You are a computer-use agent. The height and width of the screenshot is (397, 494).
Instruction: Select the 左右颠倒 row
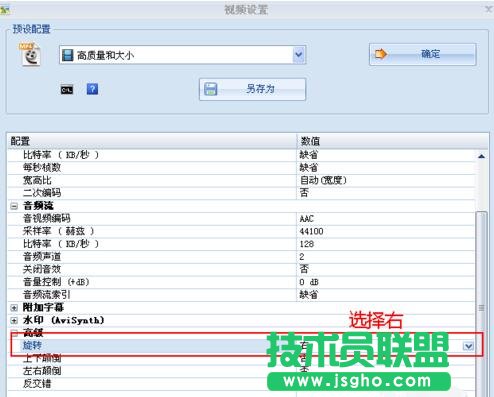click(242, 371)
